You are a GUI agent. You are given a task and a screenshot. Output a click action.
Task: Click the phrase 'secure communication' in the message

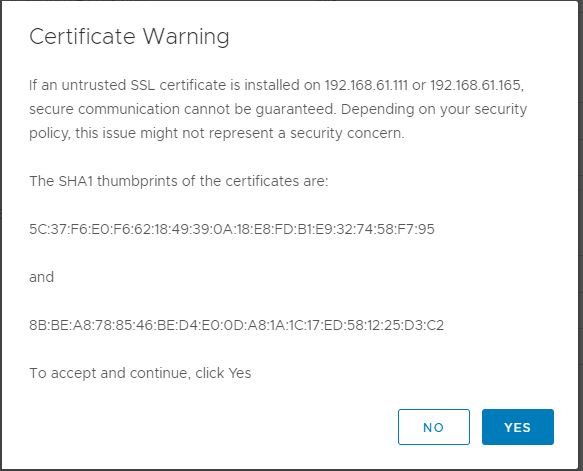104,109
